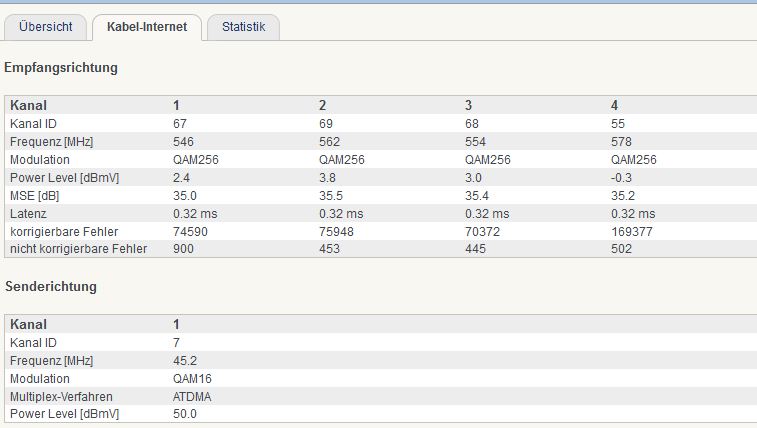Open the Statistik tab
The image size is (757, 428).
click(x=243, y=27)
